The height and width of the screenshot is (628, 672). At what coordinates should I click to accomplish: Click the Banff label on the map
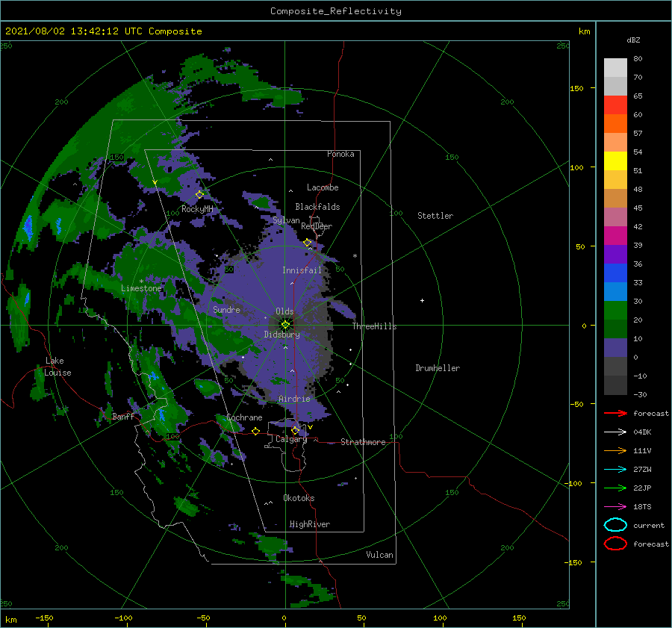123,416
